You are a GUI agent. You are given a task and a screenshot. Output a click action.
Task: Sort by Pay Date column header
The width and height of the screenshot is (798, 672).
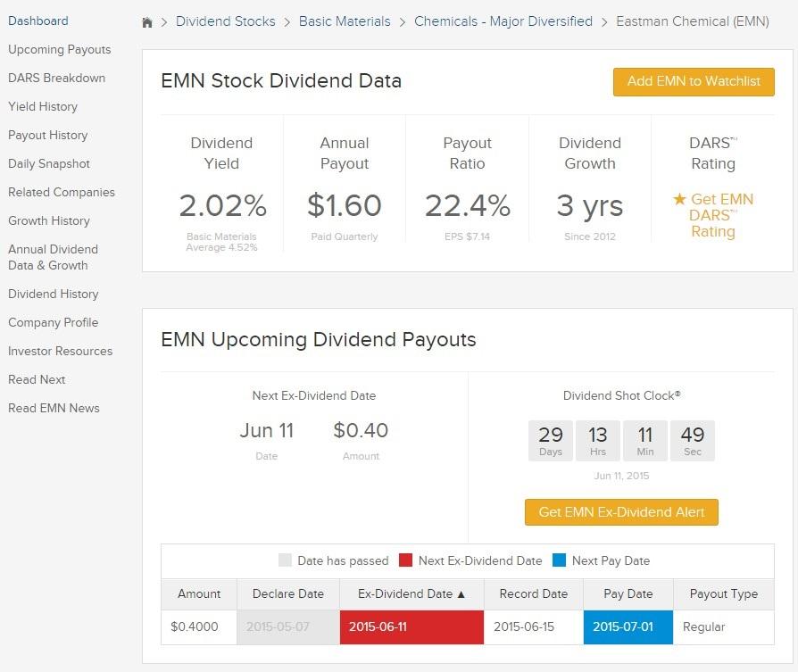[628, 593]
